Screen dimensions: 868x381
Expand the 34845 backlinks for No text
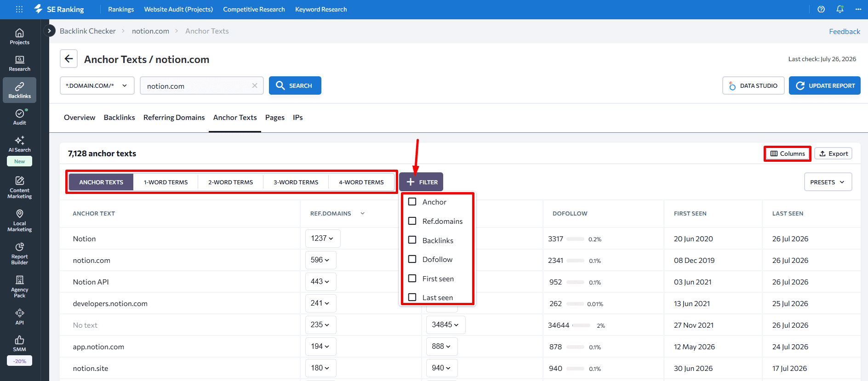[x=445, y=325]
